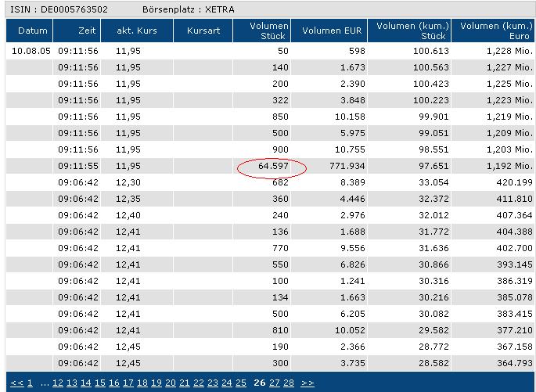Jump to page 19

(156, 383)
